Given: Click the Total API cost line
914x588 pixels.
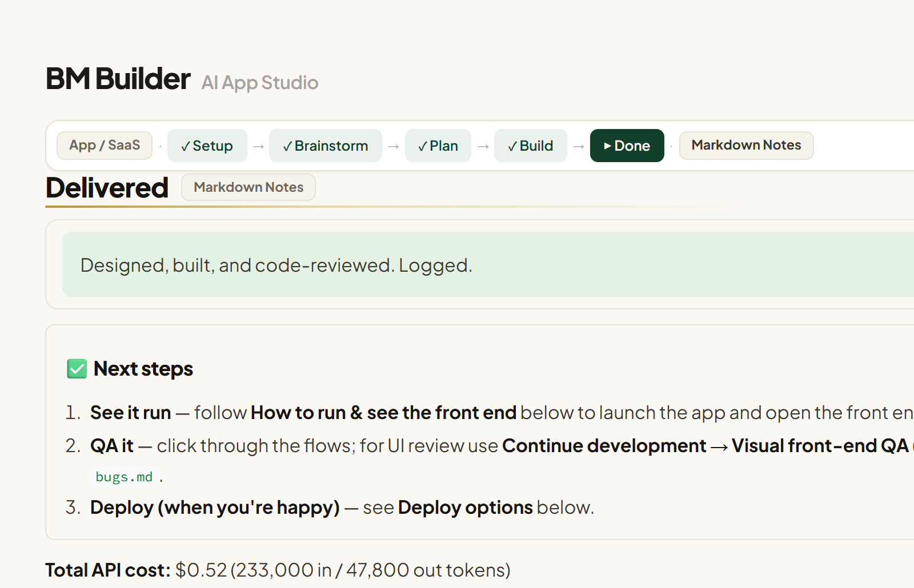Looking at the screenshot, I should click(278, 570).
